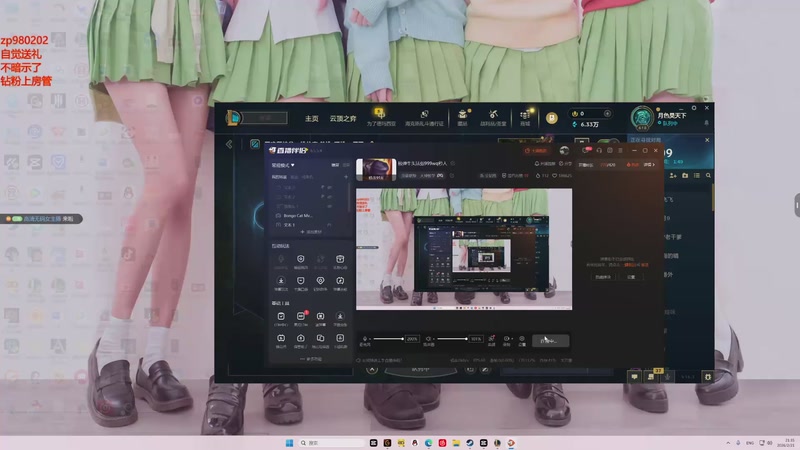Click the red-badged icon in the tools grid
Image resolution: width=800 pixels, height=450 pixels.
[x=301, y=317]
